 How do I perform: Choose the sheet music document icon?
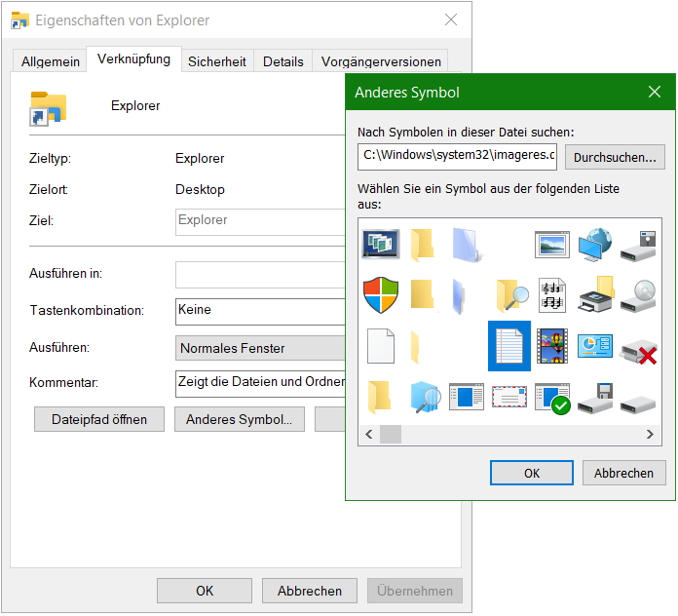pos(552,295)
